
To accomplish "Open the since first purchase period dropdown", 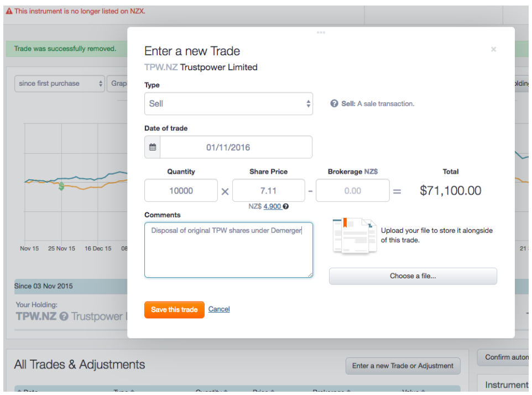I will (59, 84).
